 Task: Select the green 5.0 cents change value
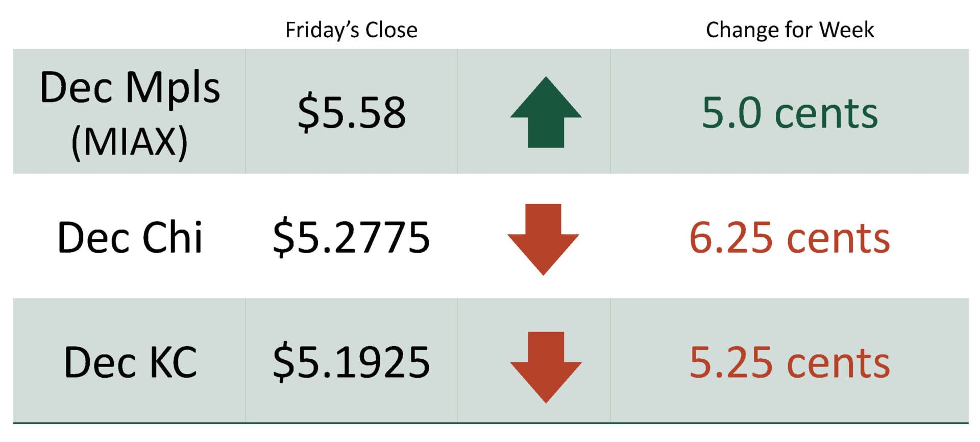point(790,113)
